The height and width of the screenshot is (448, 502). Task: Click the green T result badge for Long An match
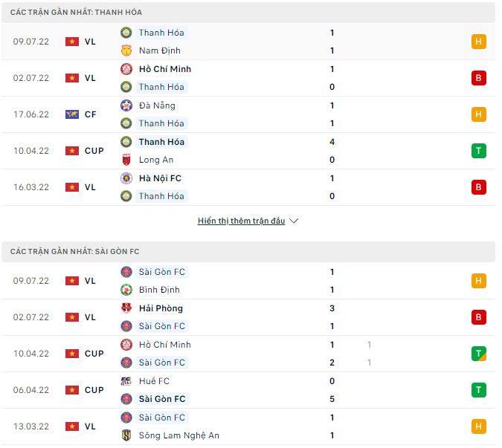point(479,151)
